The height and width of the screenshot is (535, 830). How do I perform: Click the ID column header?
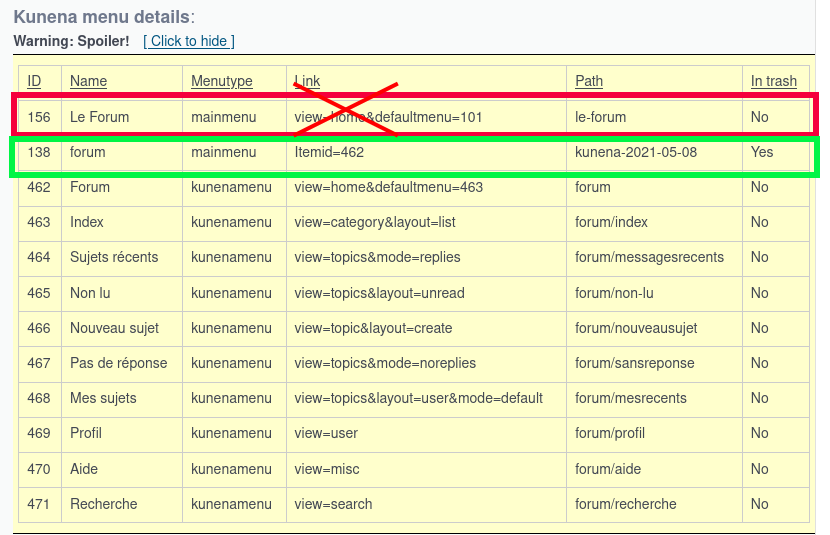pos(34,81)
